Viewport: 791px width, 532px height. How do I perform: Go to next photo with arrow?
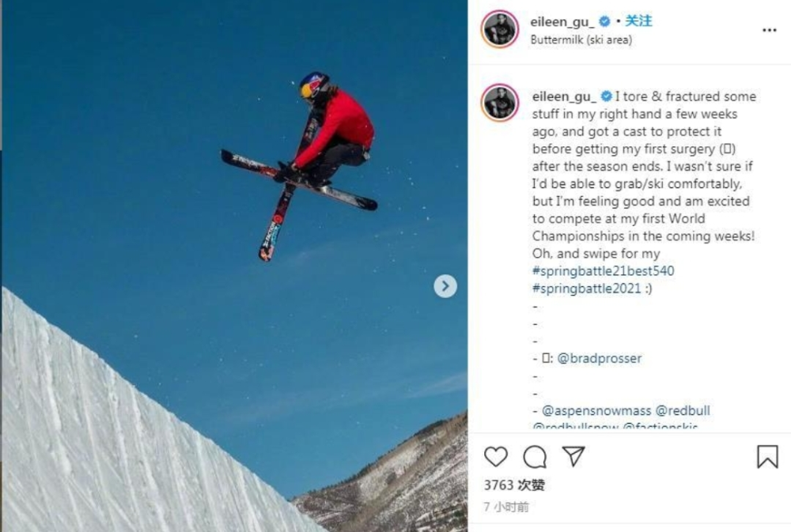point(445,286)
